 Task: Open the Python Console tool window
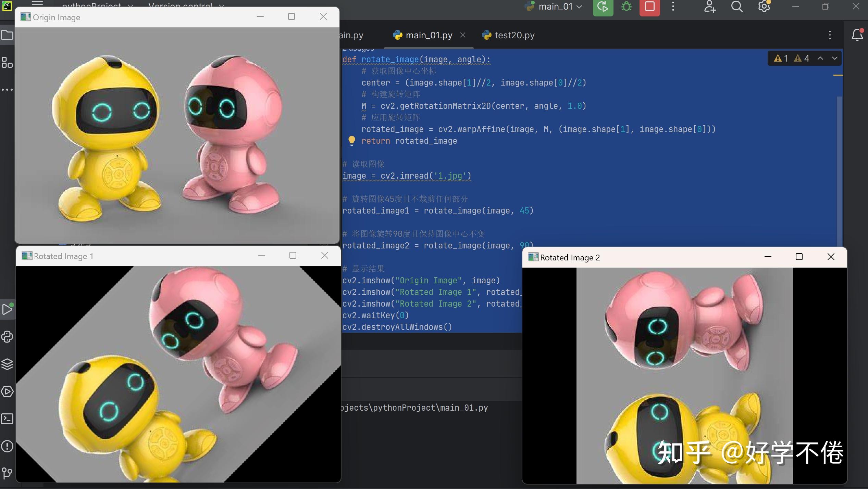point(7,337)
